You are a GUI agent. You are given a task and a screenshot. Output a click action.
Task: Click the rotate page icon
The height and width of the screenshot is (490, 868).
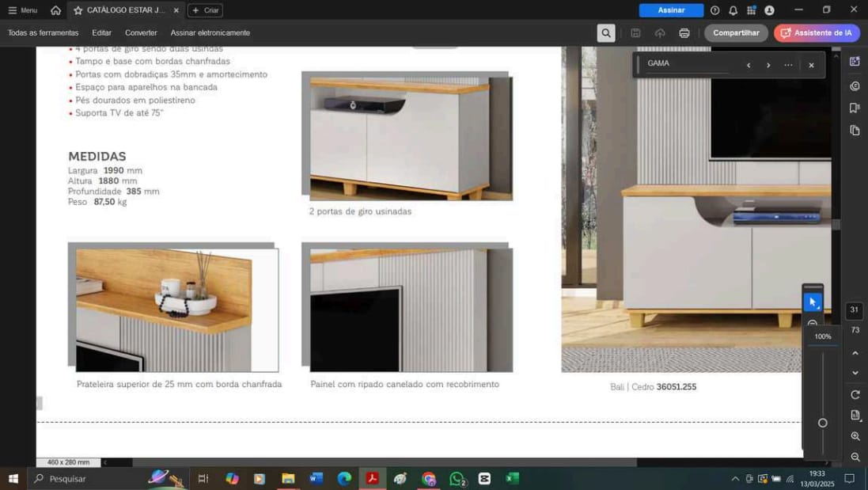coord(855,394)
